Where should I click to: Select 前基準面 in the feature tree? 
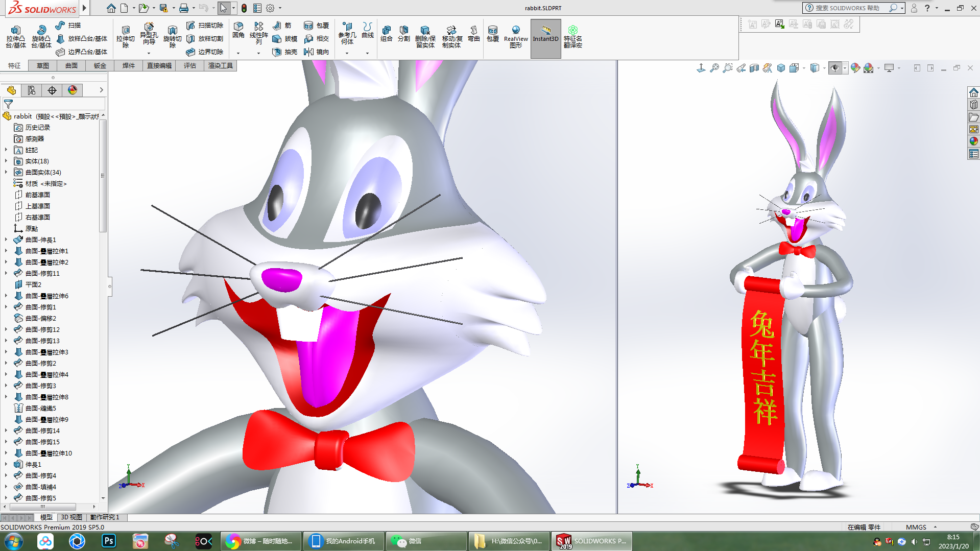pos(38,195)
